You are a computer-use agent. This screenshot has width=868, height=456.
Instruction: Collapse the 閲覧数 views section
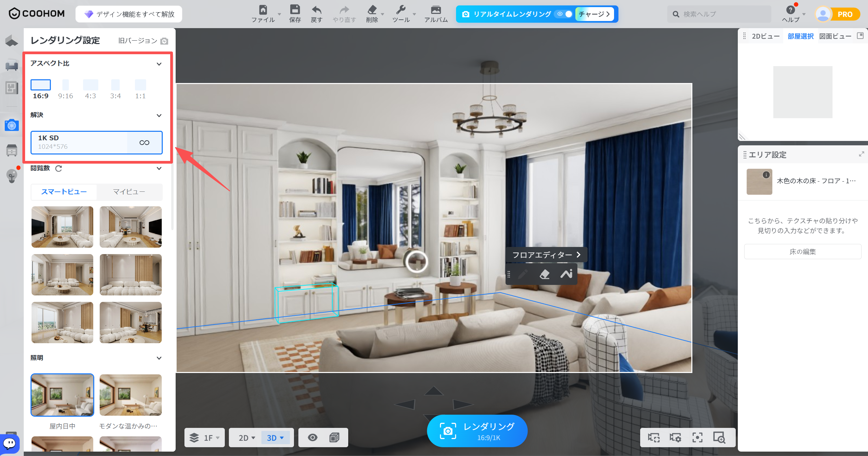(x=159, y=168)
